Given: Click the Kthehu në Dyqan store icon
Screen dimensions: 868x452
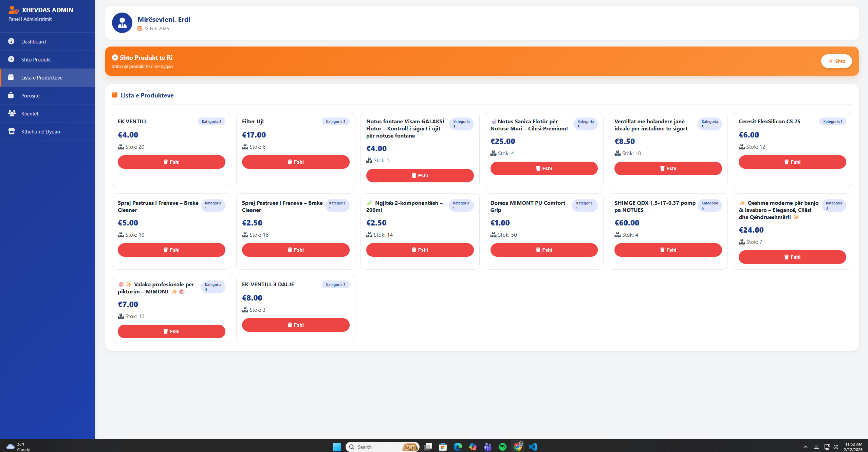Looking at the screenshot, I should (x=12, y=131).
